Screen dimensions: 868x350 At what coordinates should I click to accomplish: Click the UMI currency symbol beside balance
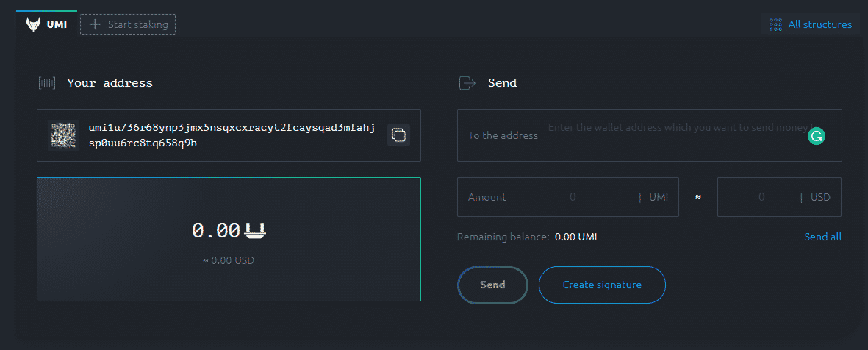[x=255, y=231]
